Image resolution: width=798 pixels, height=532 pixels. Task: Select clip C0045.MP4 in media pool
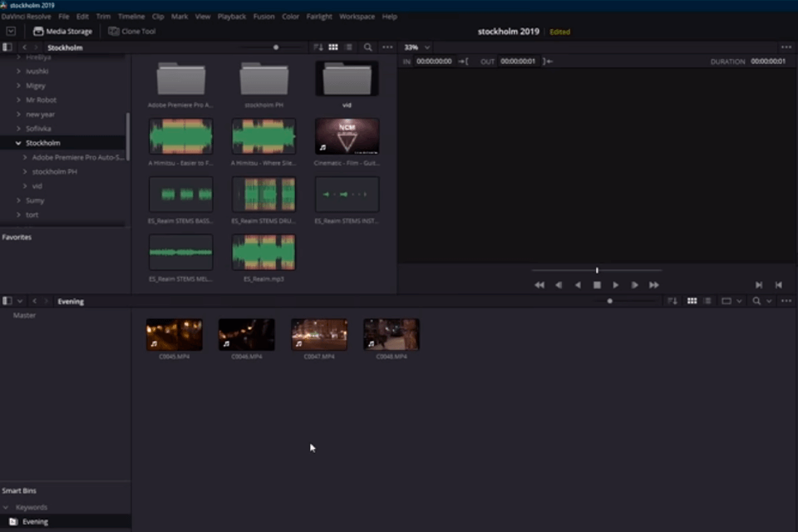(x=174, y=335)
